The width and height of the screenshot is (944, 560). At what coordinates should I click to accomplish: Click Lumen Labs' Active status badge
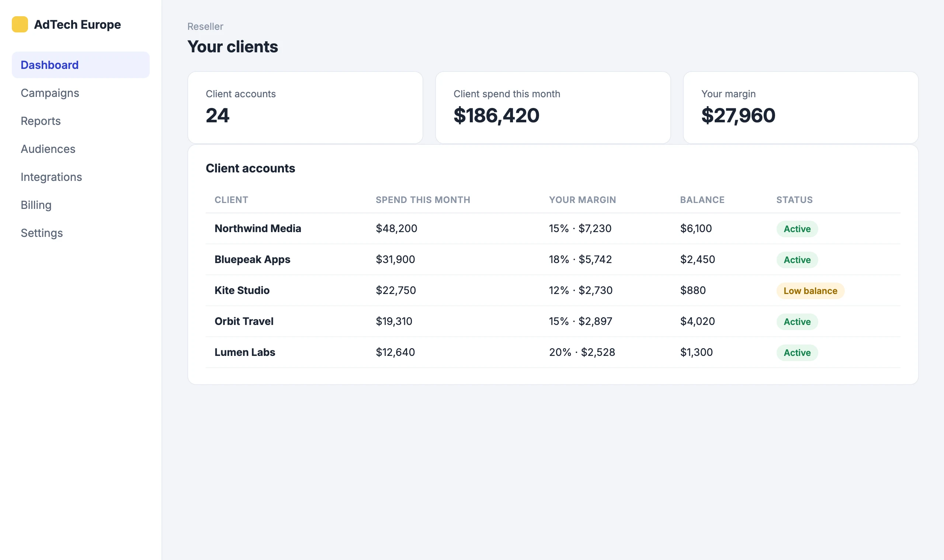click(x=797, y=353)
